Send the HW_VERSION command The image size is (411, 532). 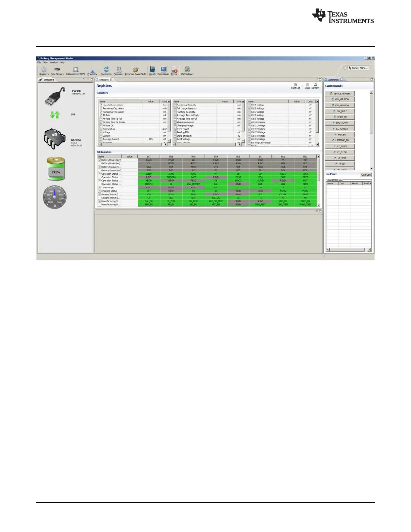click(340, 99)
